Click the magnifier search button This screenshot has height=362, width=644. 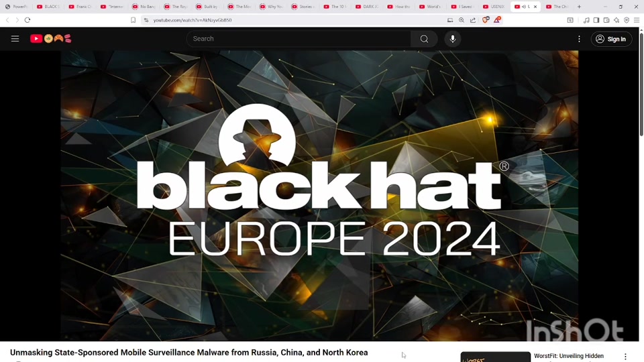(424, 39)
